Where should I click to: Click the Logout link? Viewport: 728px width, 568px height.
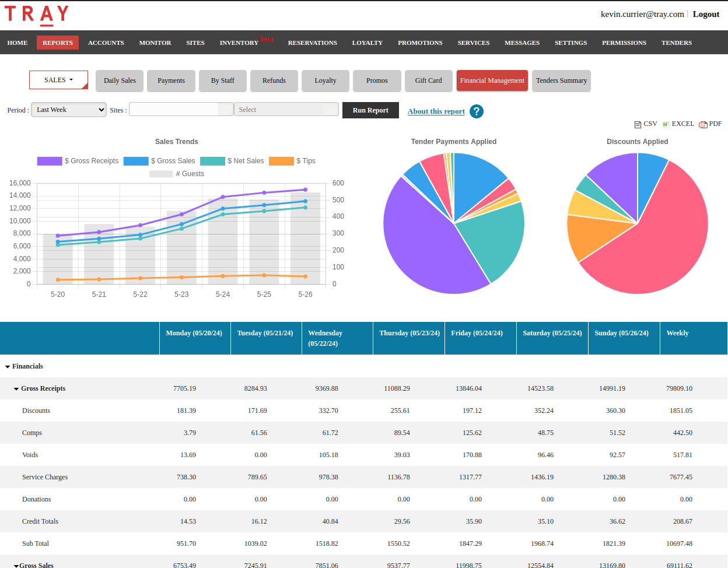706,14
